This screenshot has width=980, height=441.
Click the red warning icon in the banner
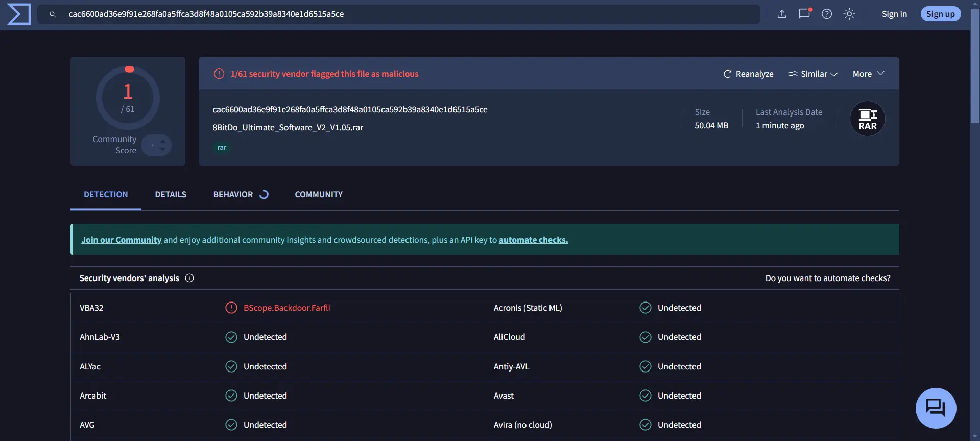(219, 74)
